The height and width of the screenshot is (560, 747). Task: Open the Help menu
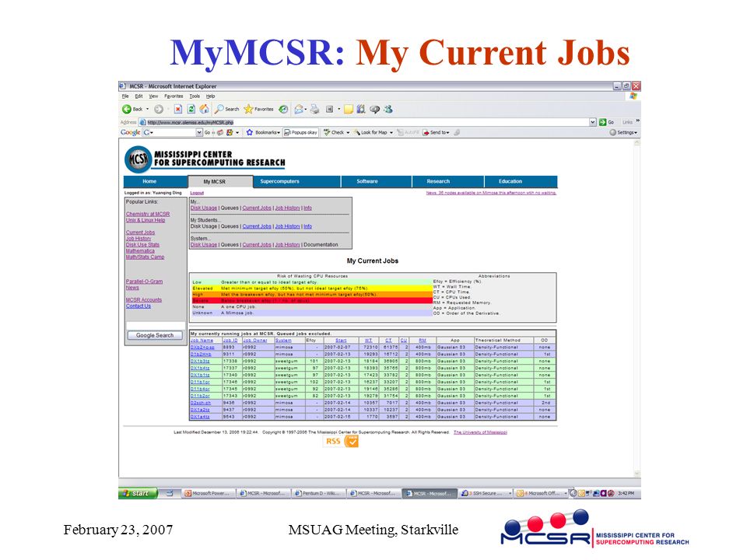[211, 96]
